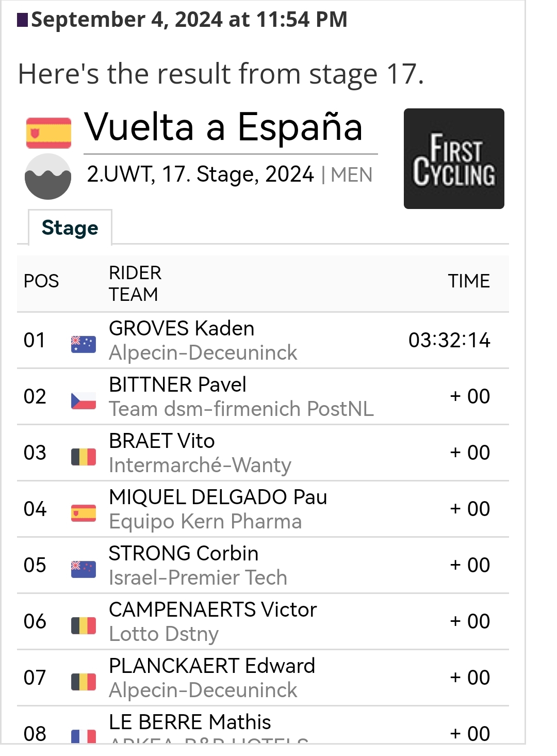Open rider LE BERRE Mathis

[190, 722]
